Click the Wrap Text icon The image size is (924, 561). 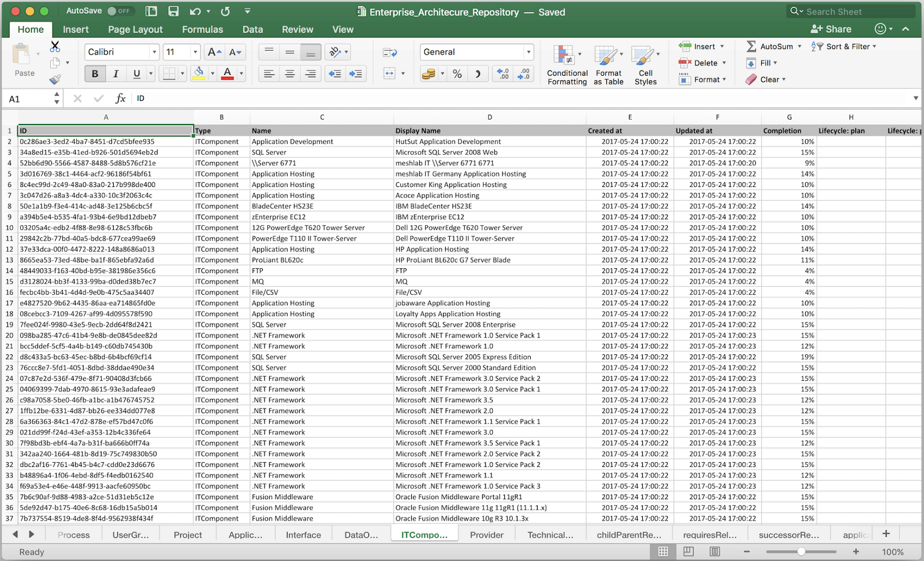[x=390, y=53]
